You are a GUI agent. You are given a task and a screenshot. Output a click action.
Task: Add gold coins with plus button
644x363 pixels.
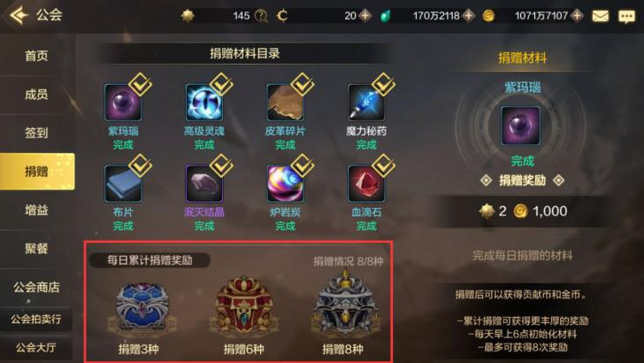tap(577, 16)
